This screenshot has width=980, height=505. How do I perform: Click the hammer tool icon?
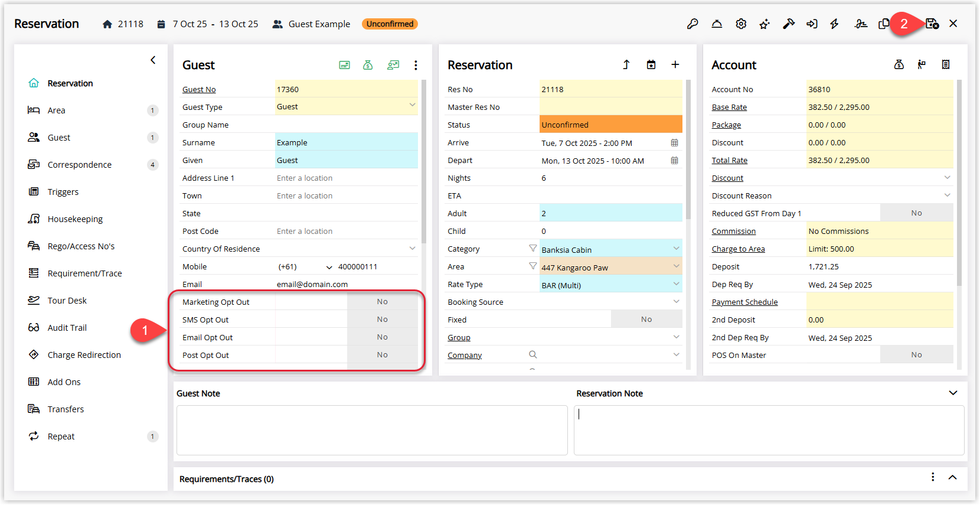coord(789,24)
